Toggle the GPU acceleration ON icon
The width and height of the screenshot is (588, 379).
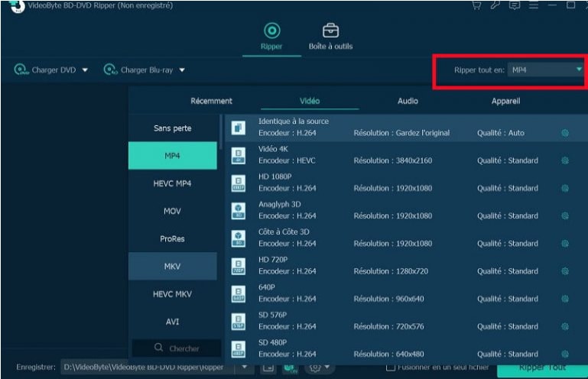click(x=290, y=368)
